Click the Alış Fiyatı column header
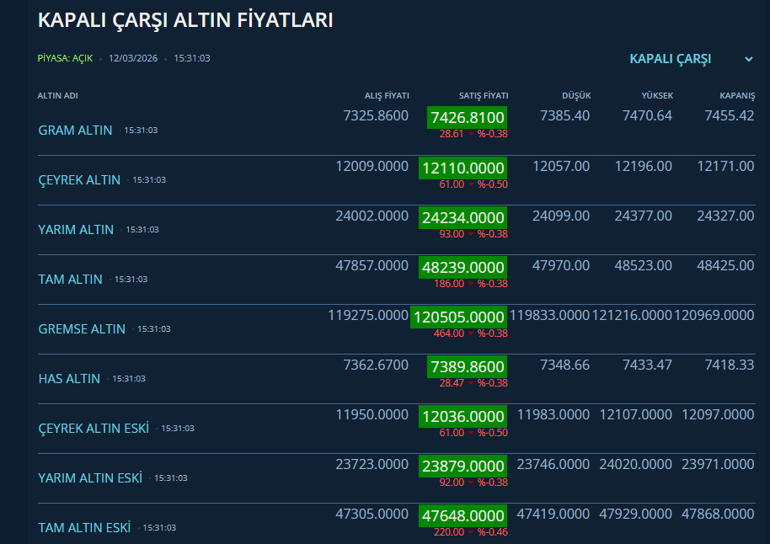Viewport: 770px width, 544px height. click(386, 96)
